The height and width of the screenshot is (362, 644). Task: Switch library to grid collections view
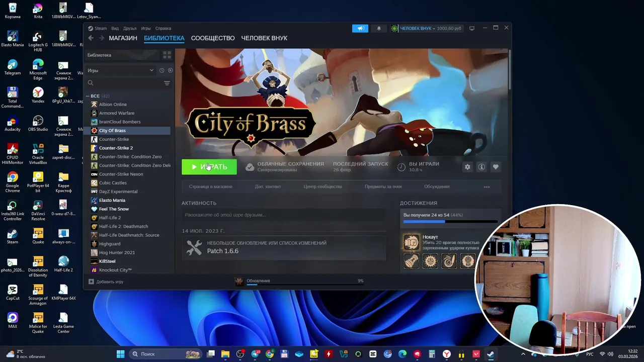(x=167, y=55)
